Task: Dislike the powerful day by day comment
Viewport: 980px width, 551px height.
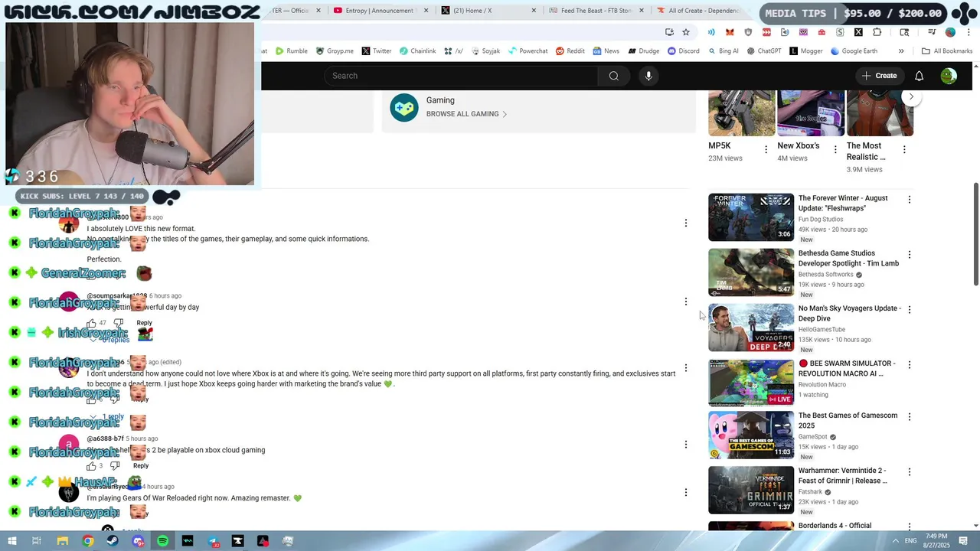Action: point(118,323)
